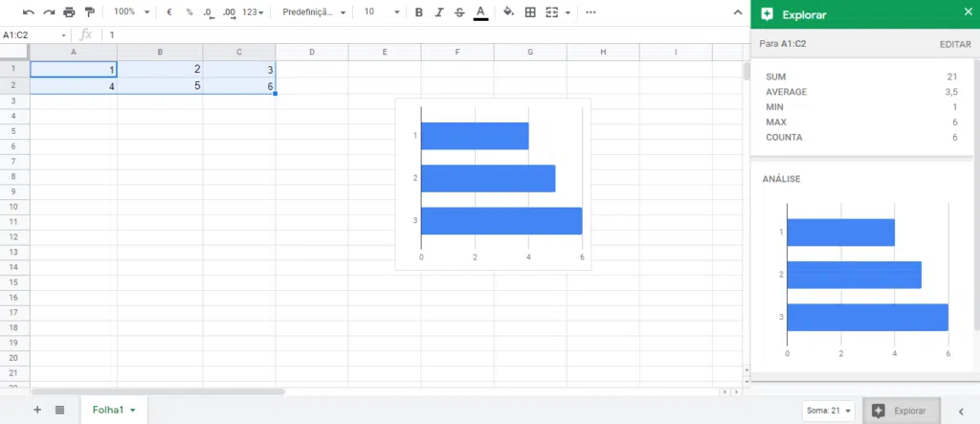Select column A header

73,52
